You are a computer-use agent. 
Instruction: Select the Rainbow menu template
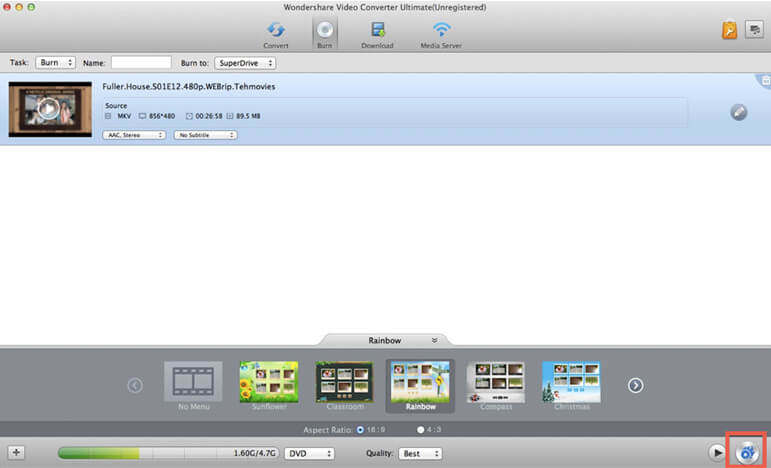pyautogui.click(x=420, y=386)
